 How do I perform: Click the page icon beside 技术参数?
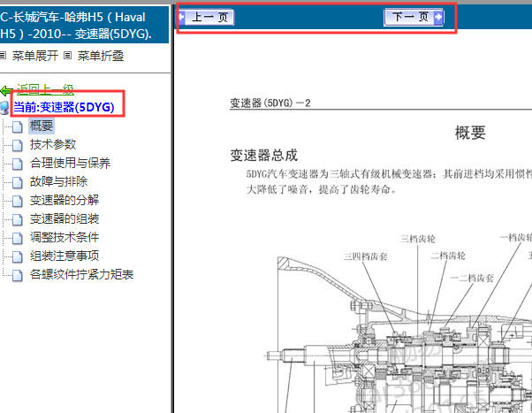(x=18, y=146)
